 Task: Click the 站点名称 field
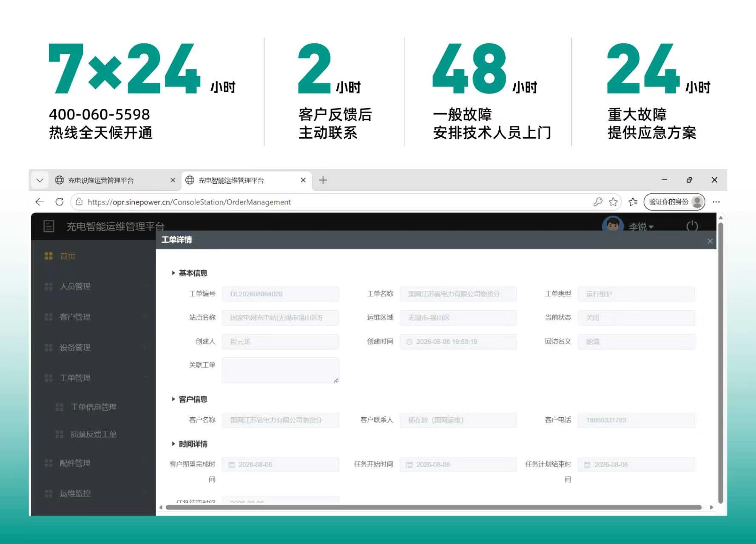(x=281, y=318)
